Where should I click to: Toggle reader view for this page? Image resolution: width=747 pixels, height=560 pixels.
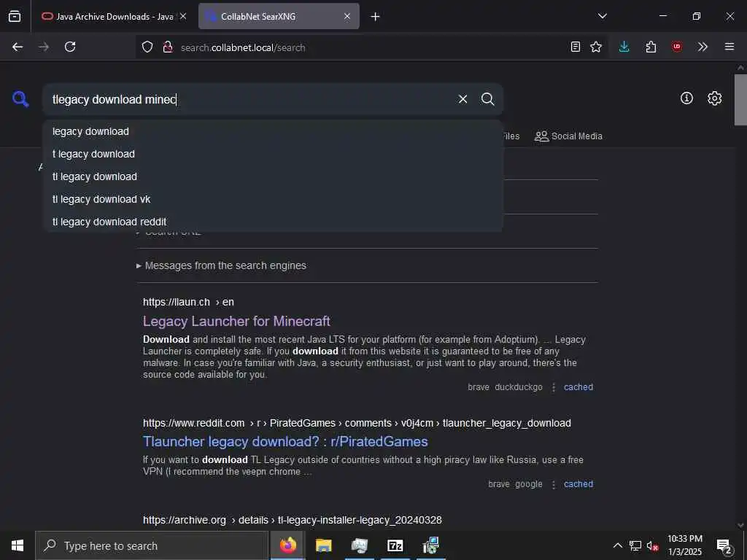coord(576,47)
